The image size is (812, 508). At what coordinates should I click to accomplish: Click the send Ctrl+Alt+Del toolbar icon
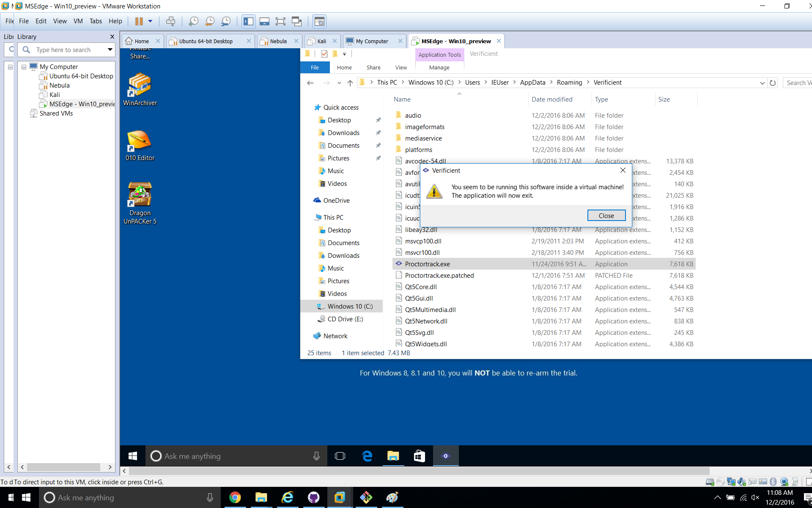(170, 21)
